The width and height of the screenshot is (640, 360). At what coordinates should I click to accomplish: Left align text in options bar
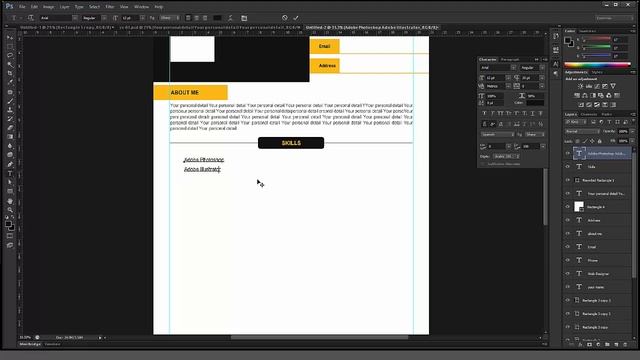coord(188,18)
